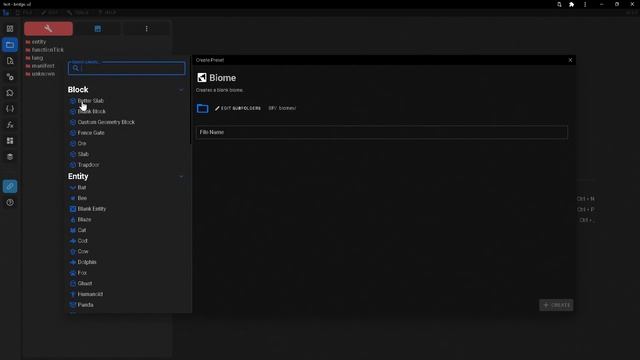Viewport: 640px width, 360px height.
Task: Choose the Custom Geometry Block preset
Action: (x=102, y=122)
